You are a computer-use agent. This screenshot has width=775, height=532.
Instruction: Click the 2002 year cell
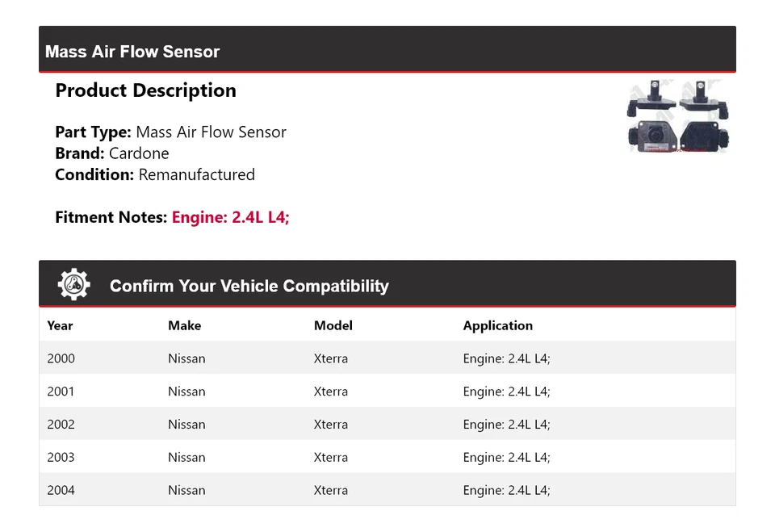(61, 425)
